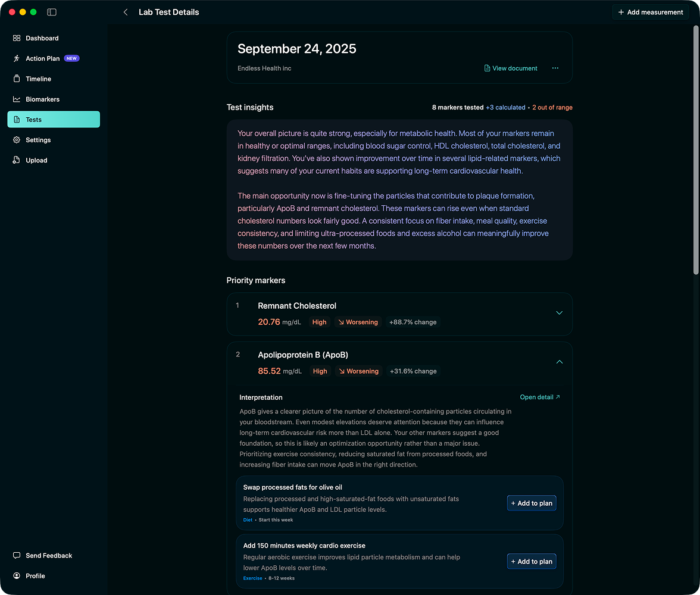This screenshot has width=700, height=595.
Task: Click the 'Exercise' tag on cardio card
Action: click(252, 578)
